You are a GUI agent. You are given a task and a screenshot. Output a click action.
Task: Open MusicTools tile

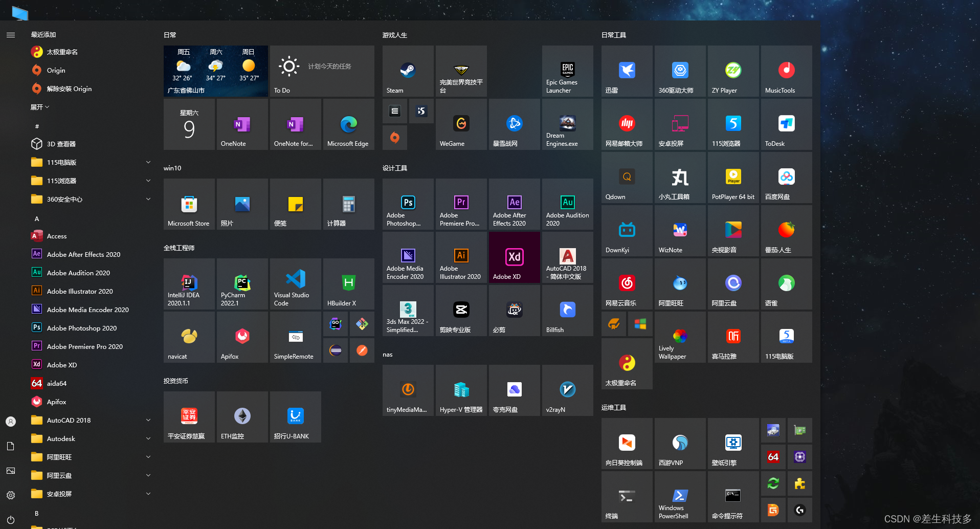[x=786, y=71]
